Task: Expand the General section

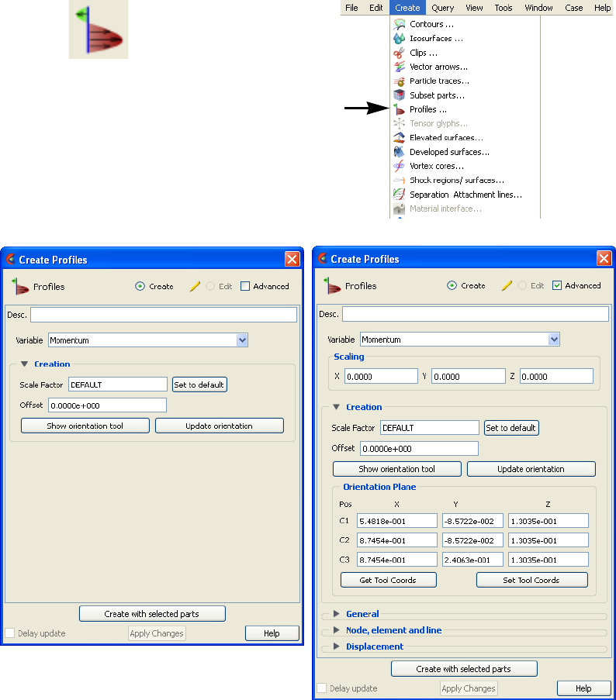Action: 337,614
